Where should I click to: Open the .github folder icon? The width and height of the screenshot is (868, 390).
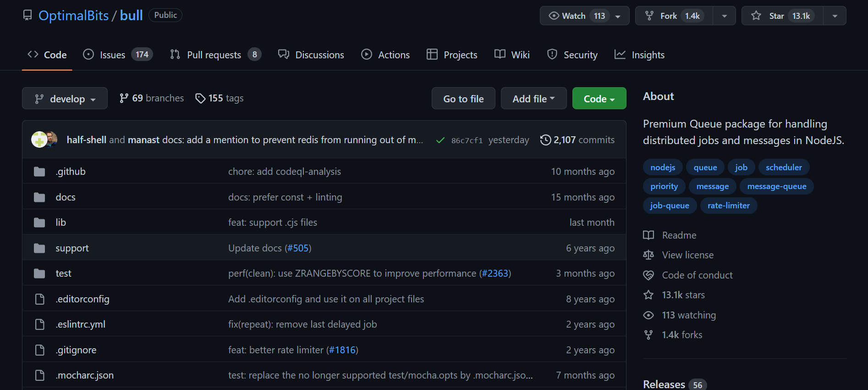click(x=39, y=172)
